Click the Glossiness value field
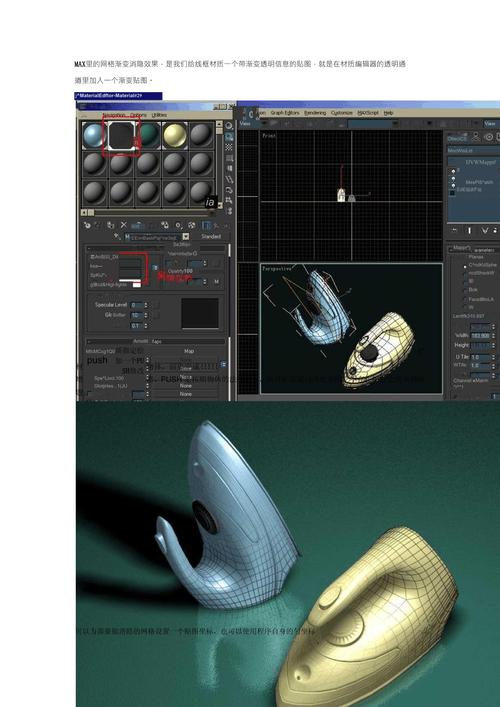Screen dimensions: 500x707 136,315
